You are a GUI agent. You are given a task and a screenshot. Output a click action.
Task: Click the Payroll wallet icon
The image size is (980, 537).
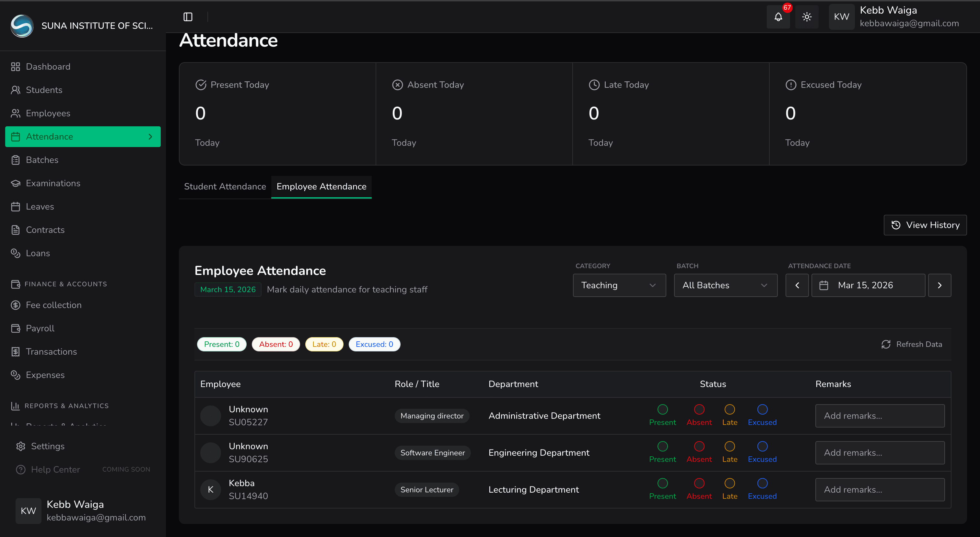click(x=15, y=328)
